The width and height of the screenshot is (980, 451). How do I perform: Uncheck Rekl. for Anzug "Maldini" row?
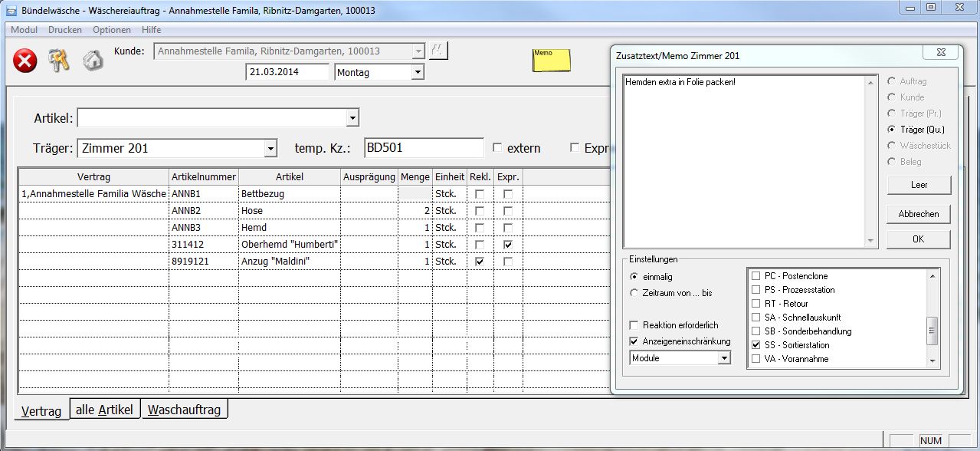[480, 262]
